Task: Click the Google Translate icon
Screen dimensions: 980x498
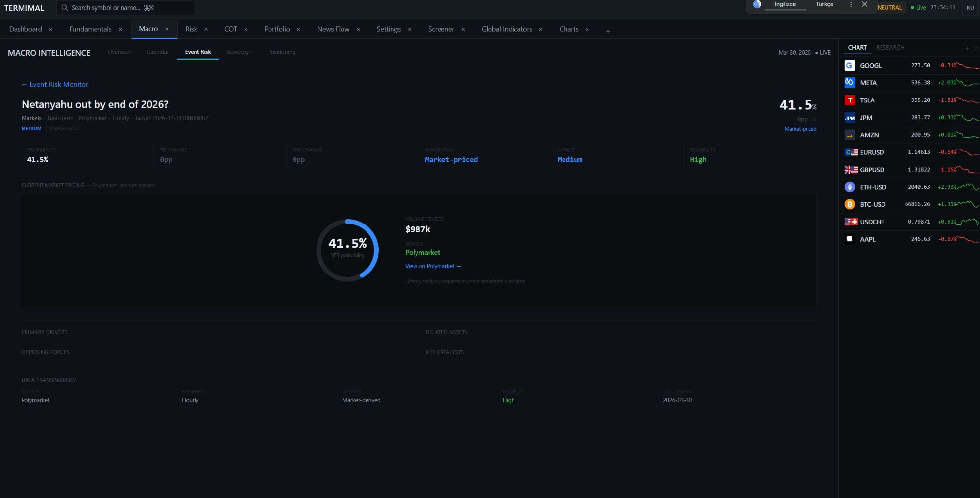Action: coord(757,4)
